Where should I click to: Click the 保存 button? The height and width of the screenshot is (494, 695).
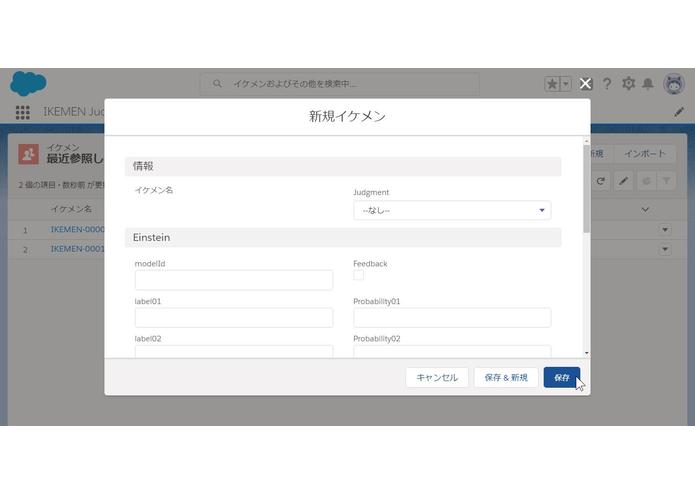coord(562,377)
